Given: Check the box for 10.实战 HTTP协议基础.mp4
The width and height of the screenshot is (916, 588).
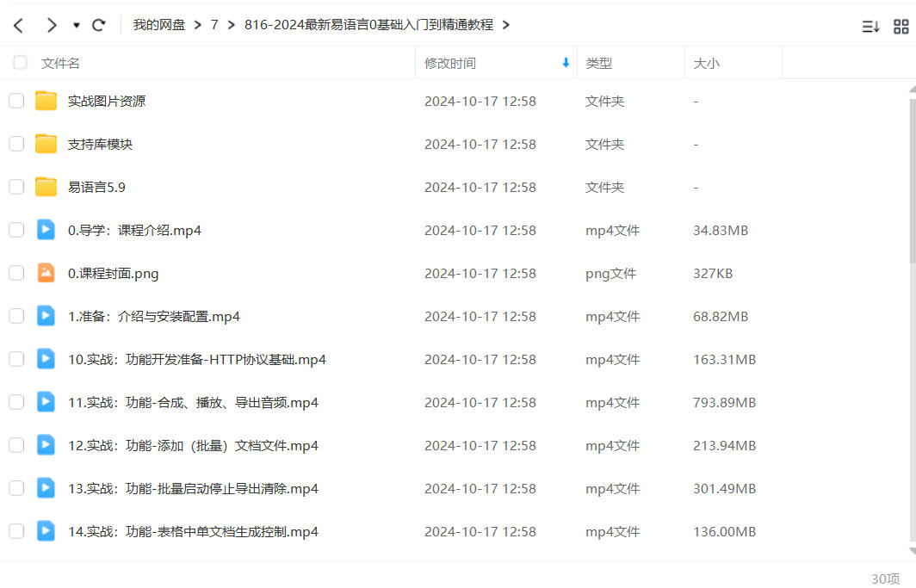Looking at the screenshot, I should click(x=16, y=358).
